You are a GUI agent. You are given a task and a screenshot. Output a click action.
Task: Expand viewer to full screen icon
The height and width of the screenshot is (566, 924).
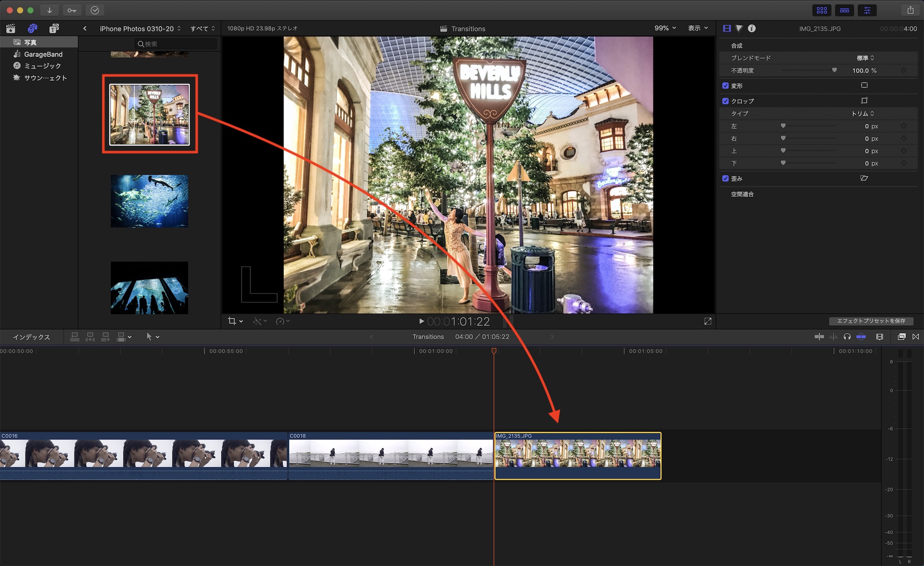coord(708,321)
